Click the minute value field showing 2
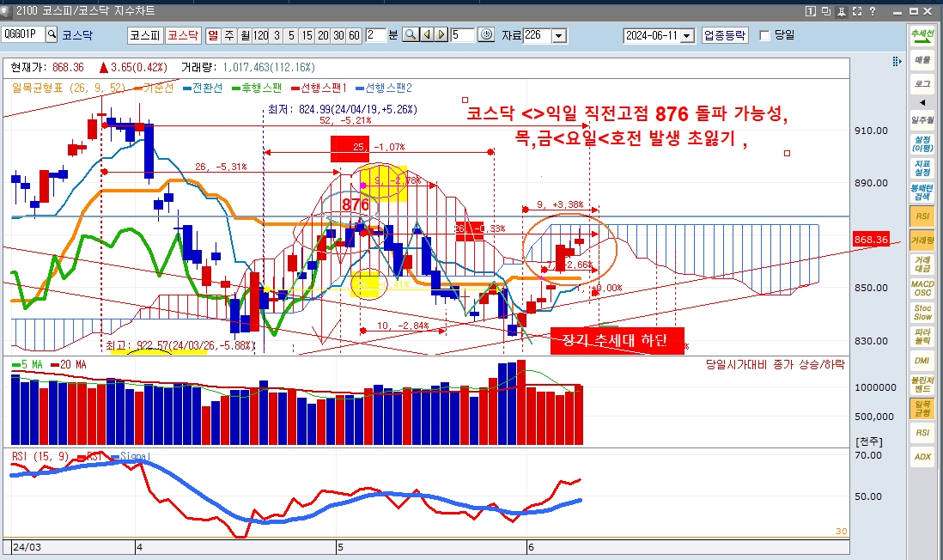The image size is (943, 560). 375,35
